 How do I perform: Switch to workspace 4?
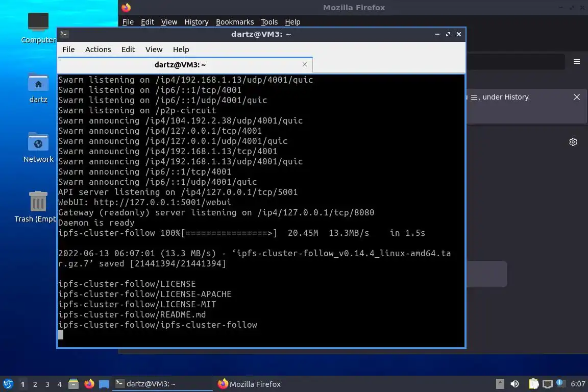pos(60,384)
